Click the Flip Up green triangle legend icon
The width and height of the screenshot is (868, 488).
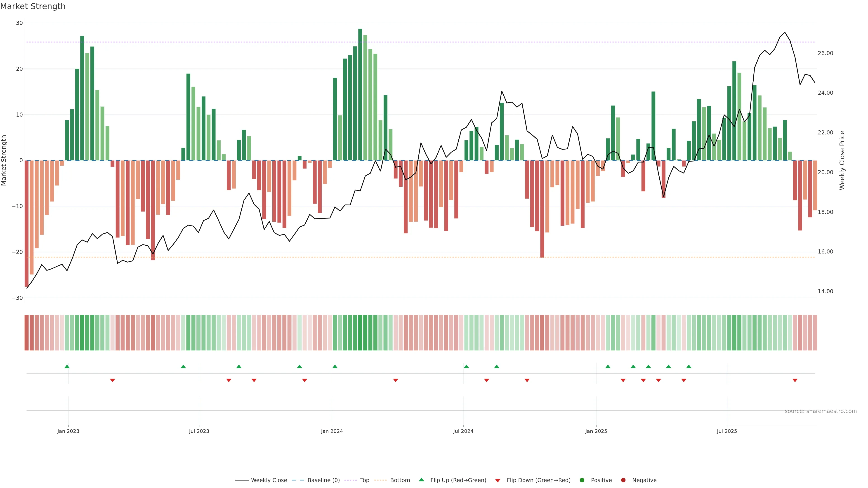(x=421, y=480)
